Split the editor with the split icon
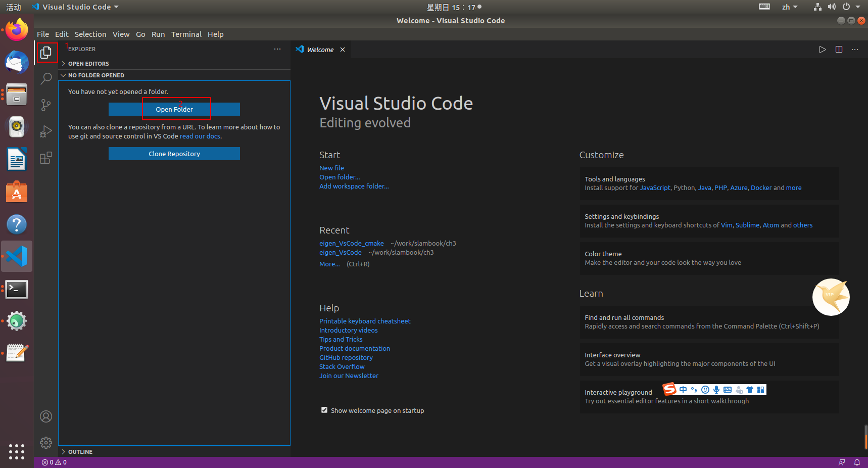The height and width of the screenshot is (468, 868). coord(839,50)
